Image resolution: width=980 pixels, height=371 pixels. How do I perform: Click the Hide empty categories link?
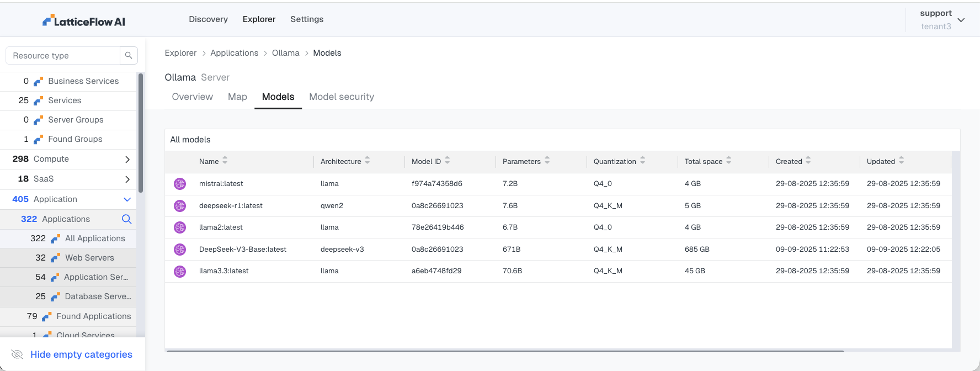(81, 354)
